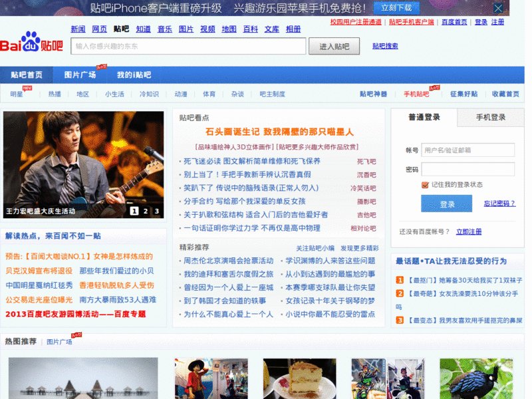
Task: Select slide 1 in the photo carousel
Action: [134, 211]
